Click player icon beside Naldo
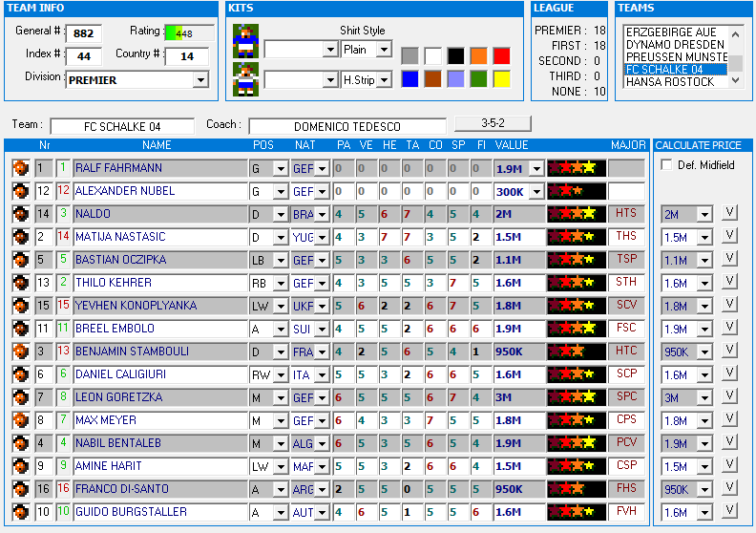Screen dimensions: 756x533 19,214
